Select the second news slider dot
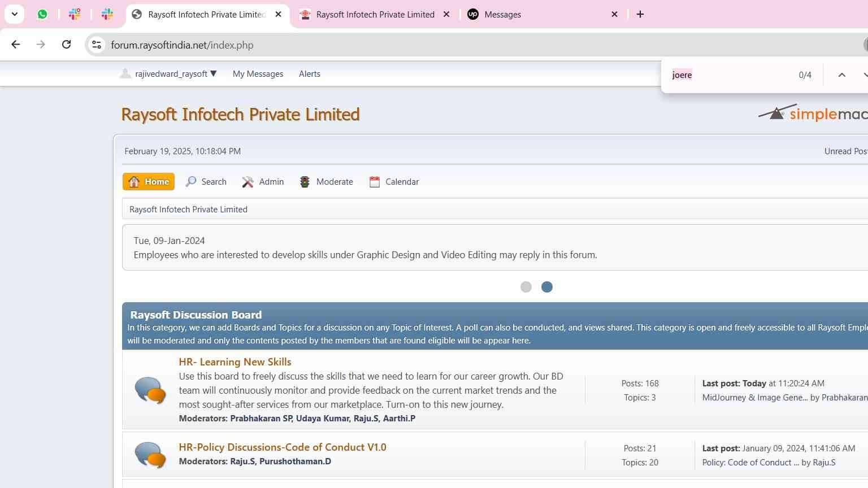 click(x=547, y=287)
